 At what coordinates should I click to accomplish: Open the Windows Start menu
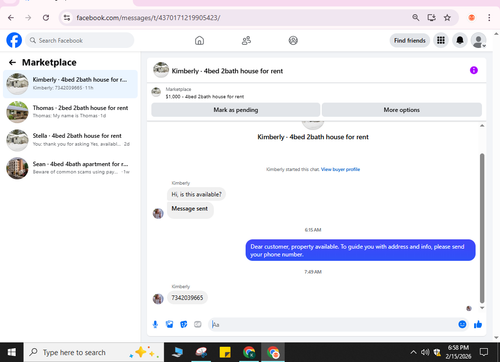pyautogui.click(x=12, y=352)
